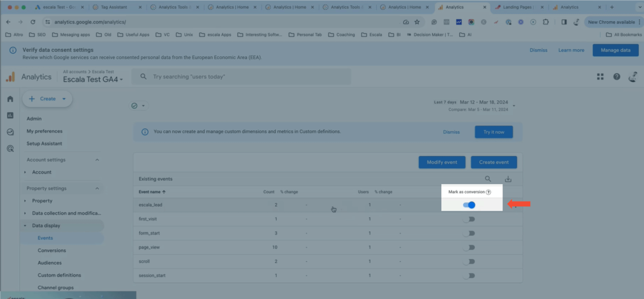
Task: Open the Audiences menu item
Action: [49, 263]
